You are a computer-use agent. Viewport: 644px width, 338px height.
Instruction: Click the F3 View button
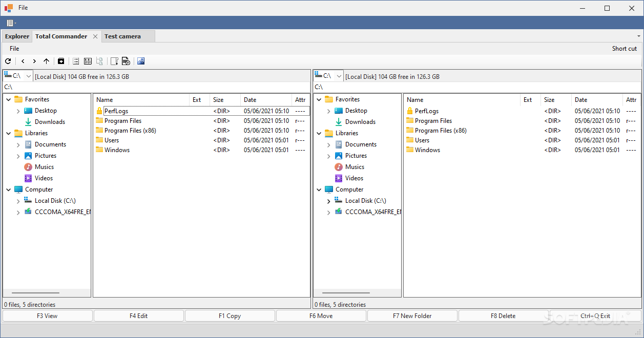click(47, 316)
